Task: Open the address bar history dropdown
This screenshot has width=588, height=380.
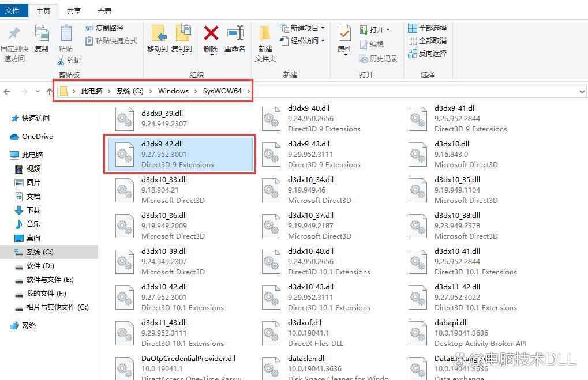Action: coord(582,91)
